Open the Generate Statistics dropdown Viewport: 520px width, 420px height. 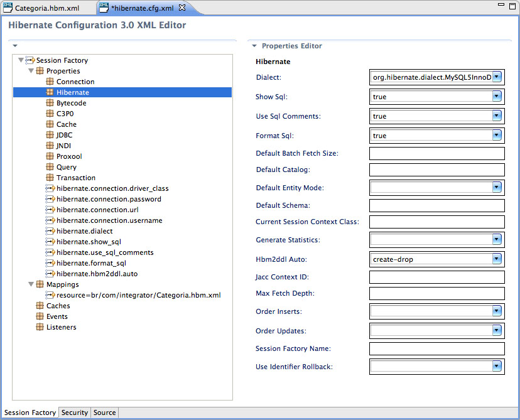click(497, 240)
